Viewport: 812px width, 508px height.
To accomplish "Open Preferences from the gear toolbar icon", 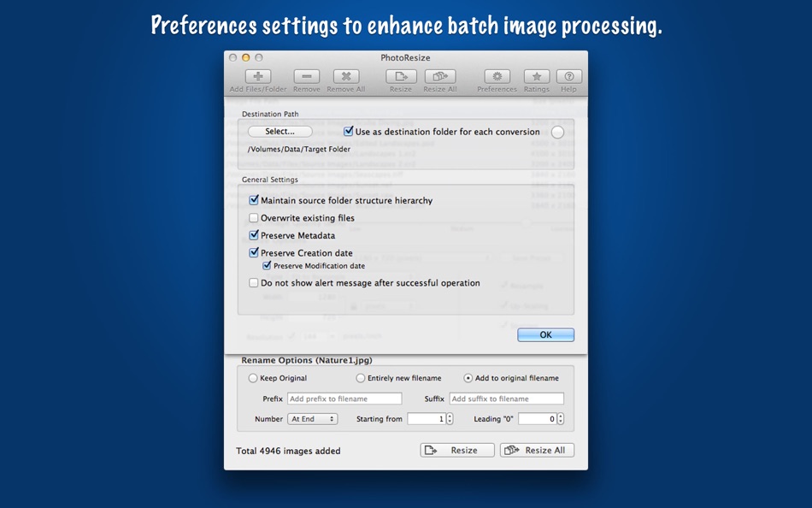I will point(497,77).
